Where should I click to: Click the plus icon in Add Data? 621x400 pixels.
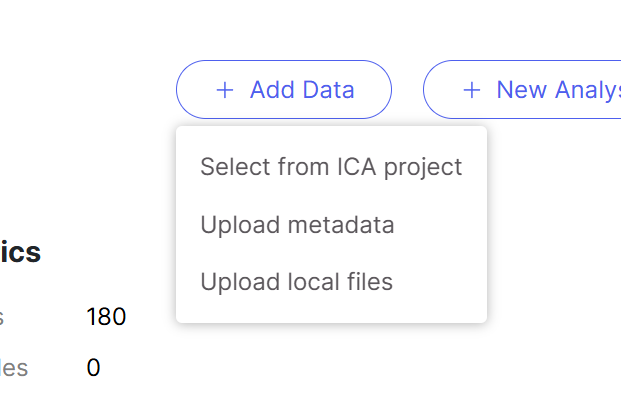tap(225, 90)
